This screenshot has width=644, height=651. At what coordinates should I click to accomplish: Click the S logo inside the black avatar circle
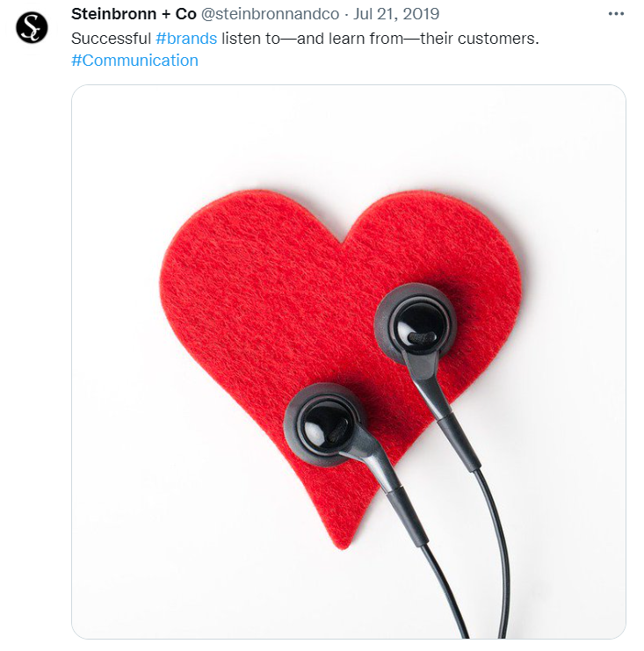click(32, 27)
